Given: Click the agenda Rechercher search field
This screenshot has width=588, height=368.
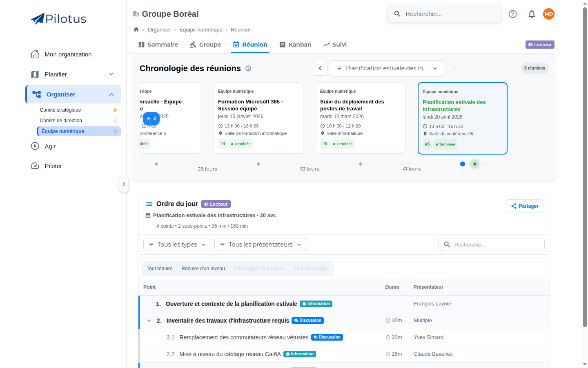Looking at the screenshot, I should click(x=492, y=245).
